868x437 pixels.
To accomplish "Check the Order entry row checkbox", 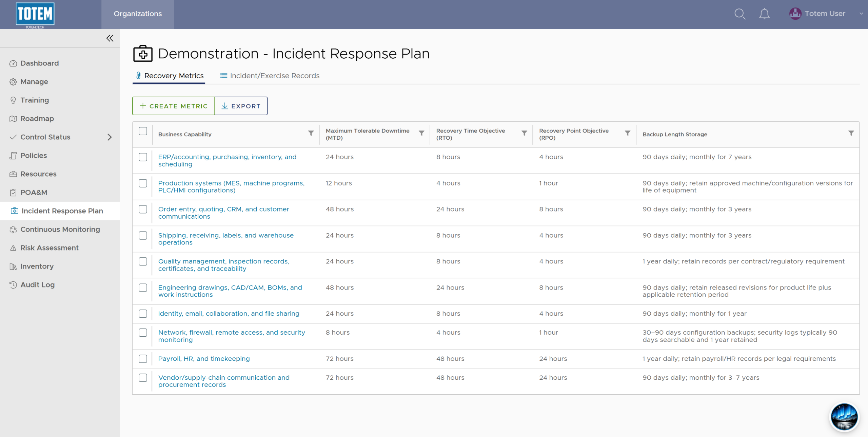I will 143,209.
